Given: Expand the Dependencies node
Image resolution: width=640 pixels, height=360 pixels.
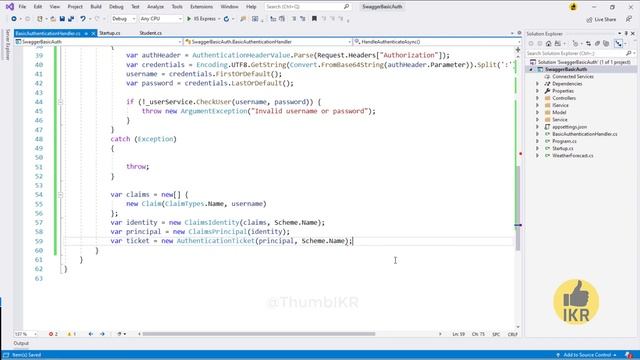Looking at the screenshot, I should 538,84.
